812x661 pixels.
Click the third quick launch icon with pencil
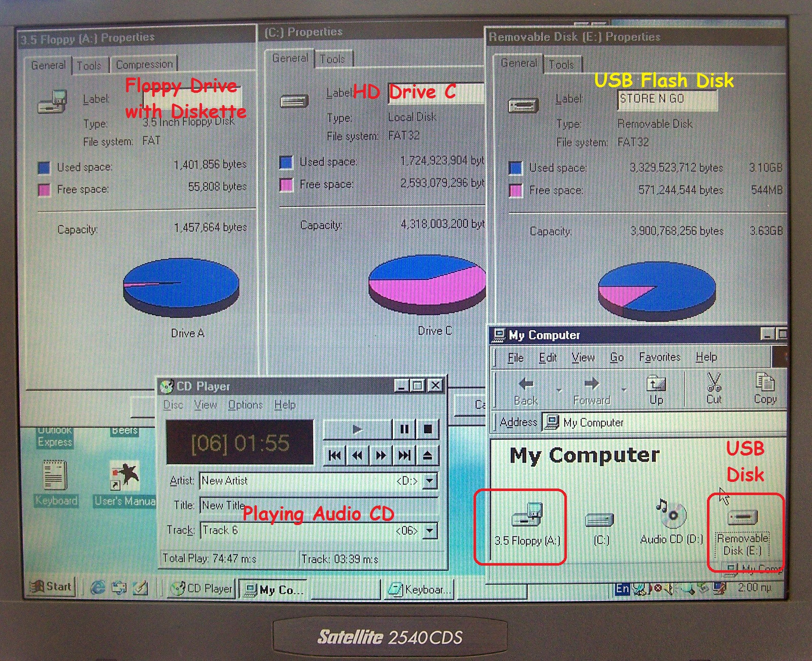141,588
